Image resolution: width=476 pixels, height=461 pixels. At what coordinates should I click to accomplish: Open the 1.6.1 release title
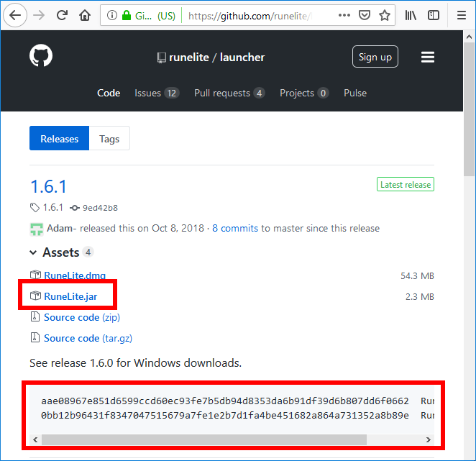point(48,186)
